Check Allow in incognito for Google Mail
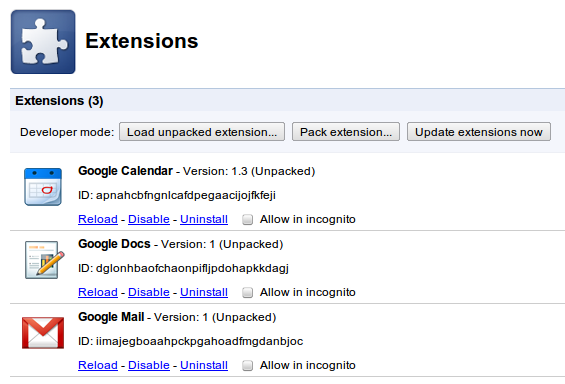 [x=248, y=365]
